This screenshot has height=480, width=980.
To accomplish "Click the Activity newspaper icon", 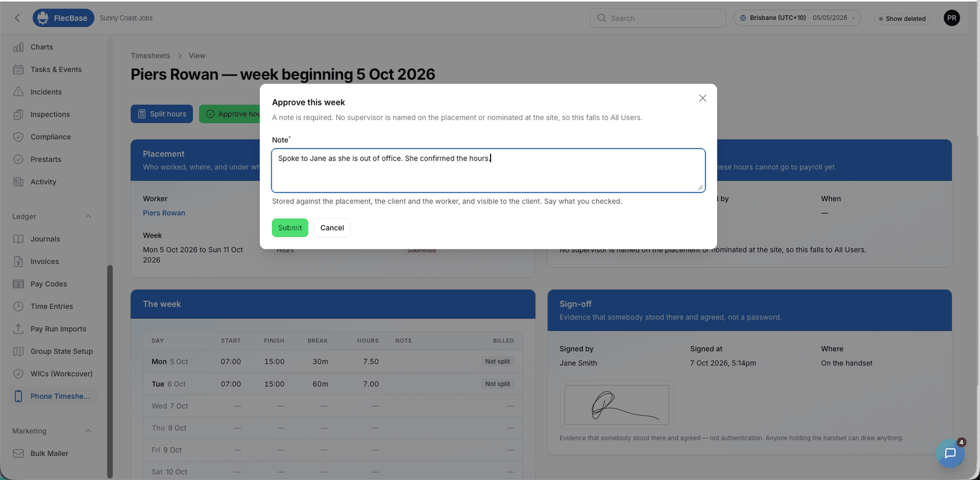I will coord(18,181).
